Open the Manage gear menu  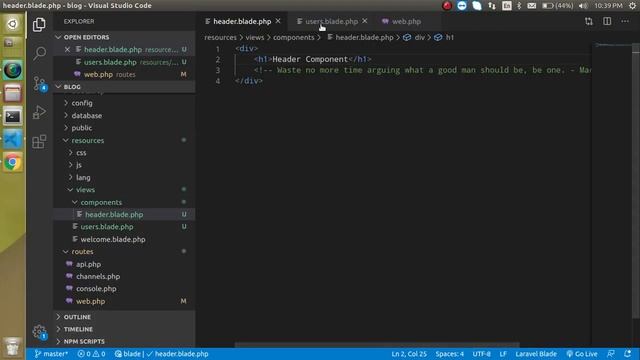(39, 331)
